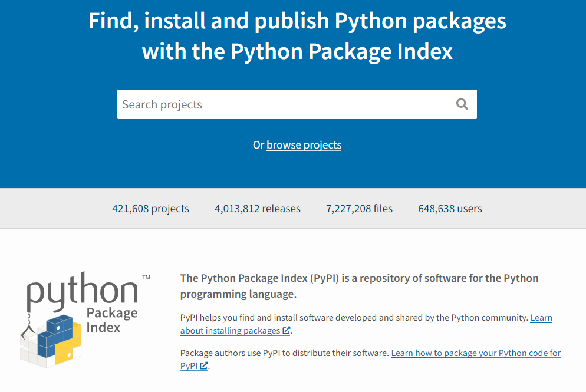
Task: Click the statistics bar below the header
Action: pos(293,208)
